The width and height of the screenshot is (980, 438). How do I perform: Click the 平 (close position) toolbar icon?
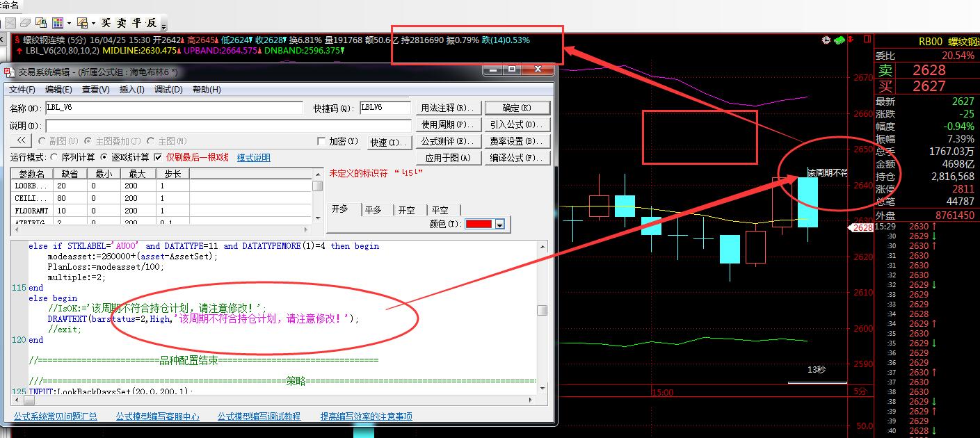point(136,23)
